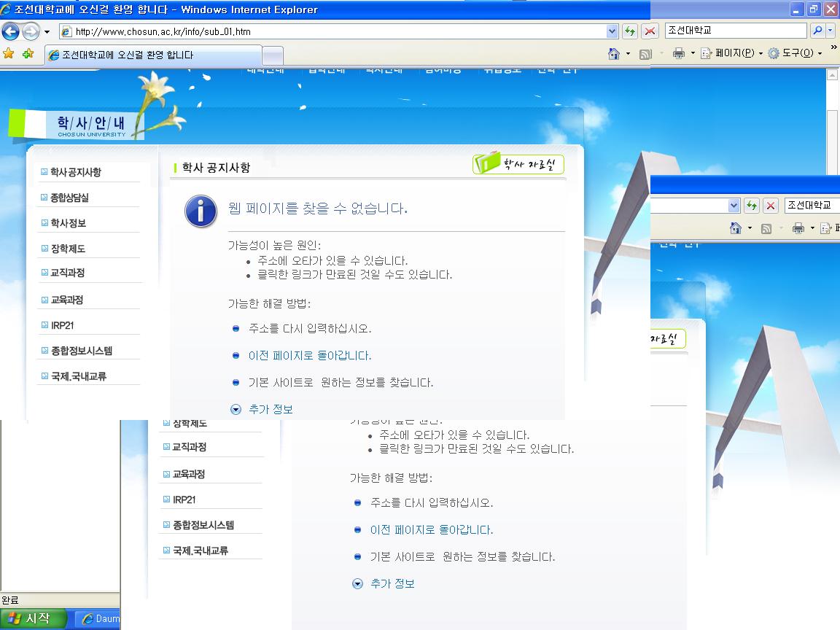
Task: Open 학사정보 in the sidebar
Action: tap(68, 223)
